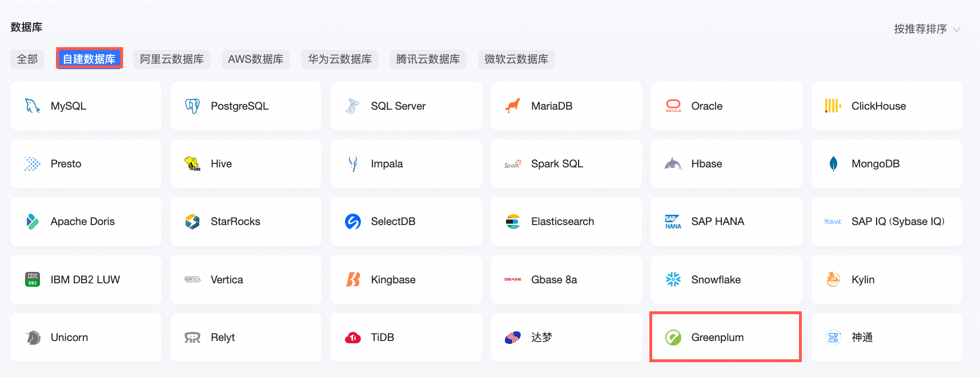The height and width of the screenshot is (377, 980).
Task: Click the 达梦 database logo icon
Action: click(513, 338)
